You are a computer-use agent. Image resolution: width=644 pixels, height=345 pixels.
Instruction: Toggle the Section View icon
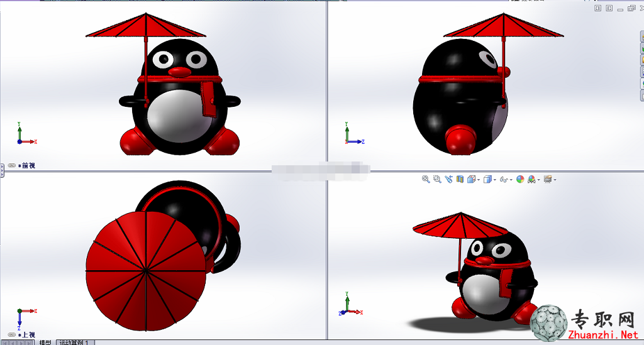(x=460, y=179)
